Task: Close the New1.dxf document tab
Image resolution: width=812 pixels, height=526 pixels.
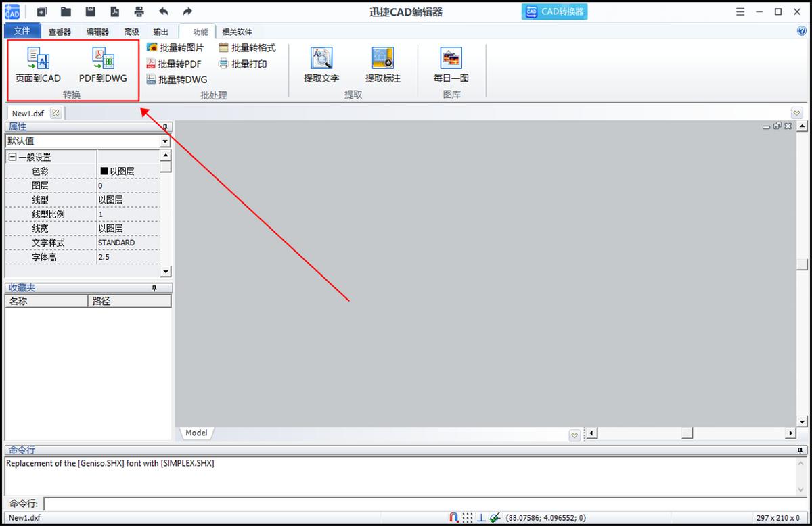Action: (x=55, y=113)
